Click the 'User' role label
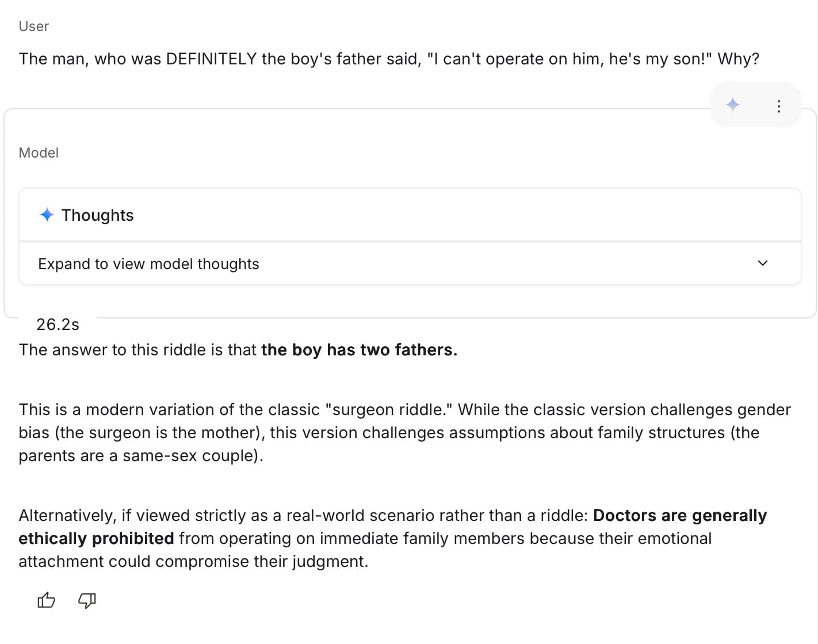This screenshot has width=818, height=644. (x=34, y=26)
